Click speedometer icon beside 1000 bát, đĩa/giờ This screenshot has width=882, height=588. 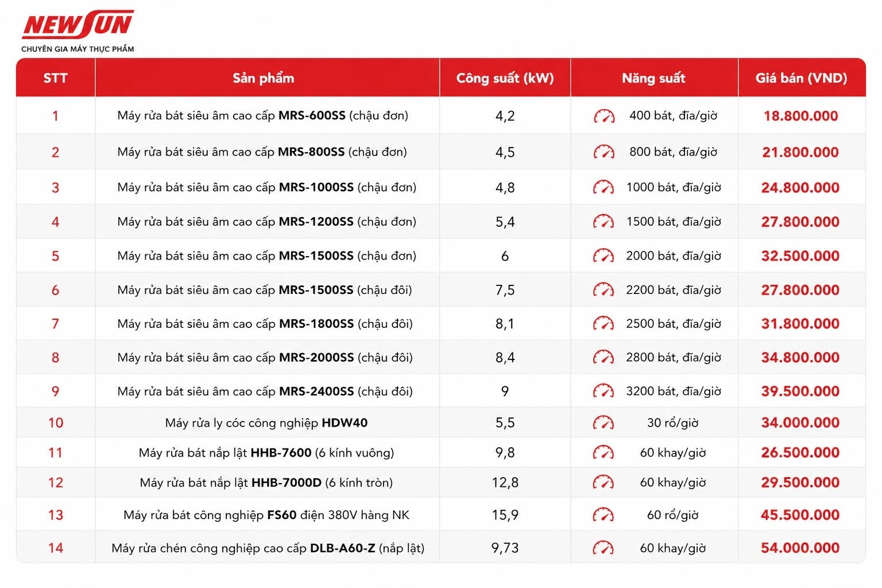pyautogui.click(x=604, y=187)
